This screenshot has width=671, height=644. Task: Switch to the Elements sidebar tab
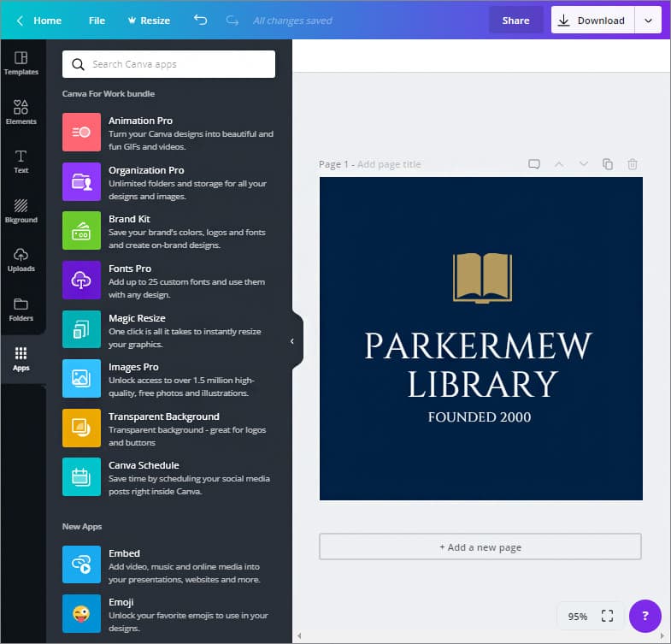coord(21,112)
